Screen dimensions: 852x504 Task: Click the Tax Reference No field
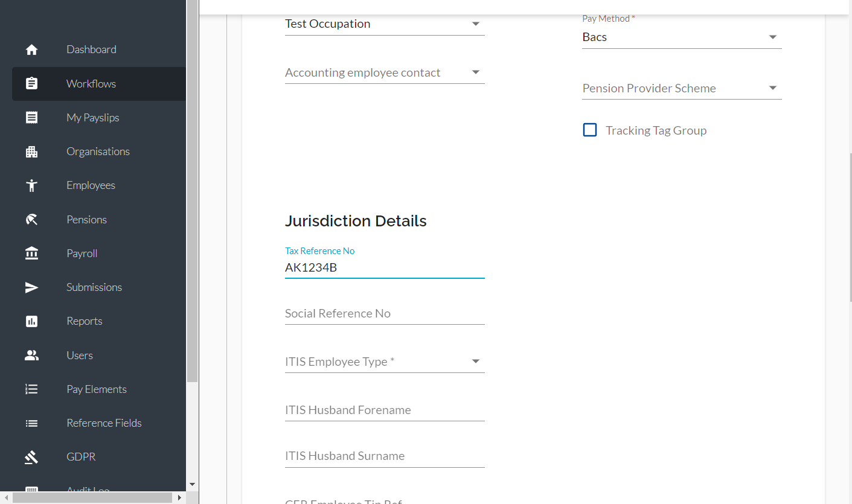tap(385, 267)
